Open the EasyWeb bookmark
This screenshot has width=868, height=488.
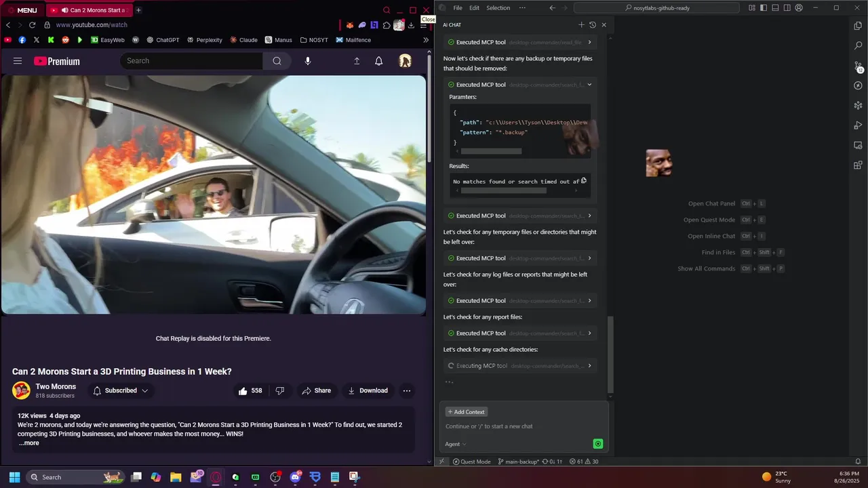[x=108, y=40]
